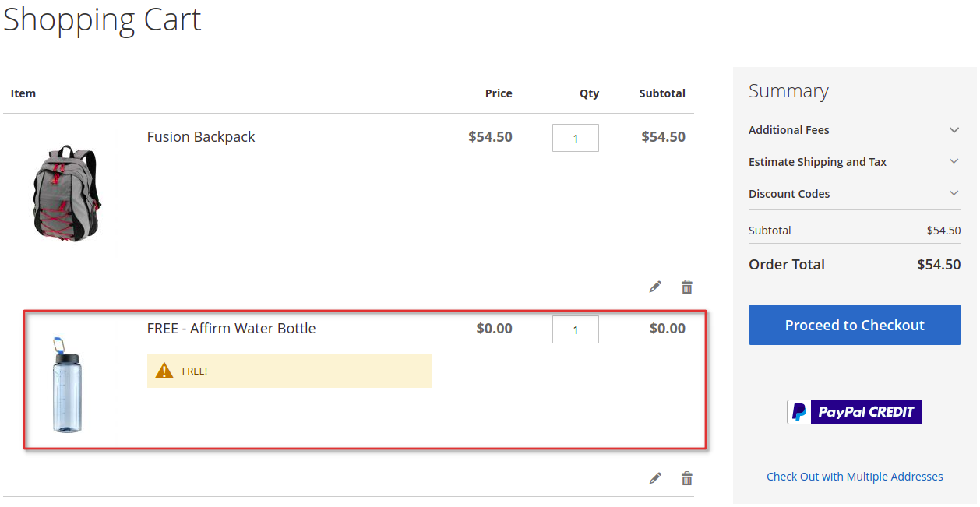Open Check Out with Multiple Addresses link
Screen dimensions: 980x507
tap(855, 477)
